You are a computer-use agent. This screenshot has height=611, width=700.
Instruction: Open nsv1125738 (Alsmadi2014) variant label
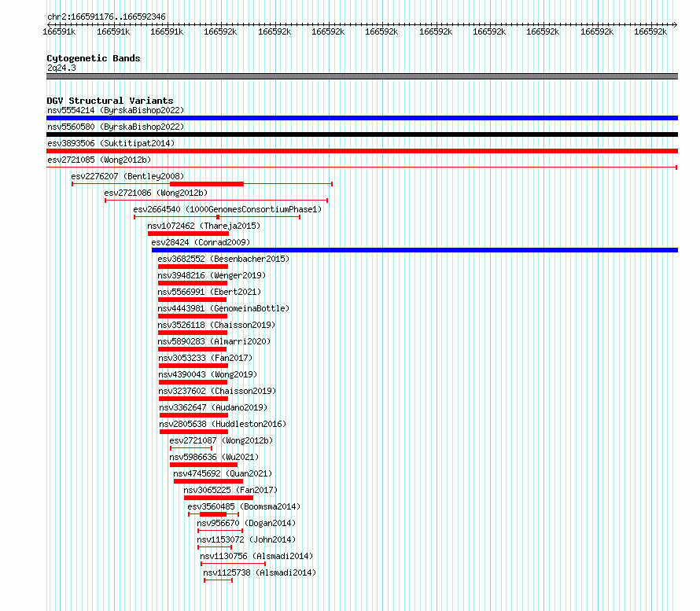(x=260, y=572)
